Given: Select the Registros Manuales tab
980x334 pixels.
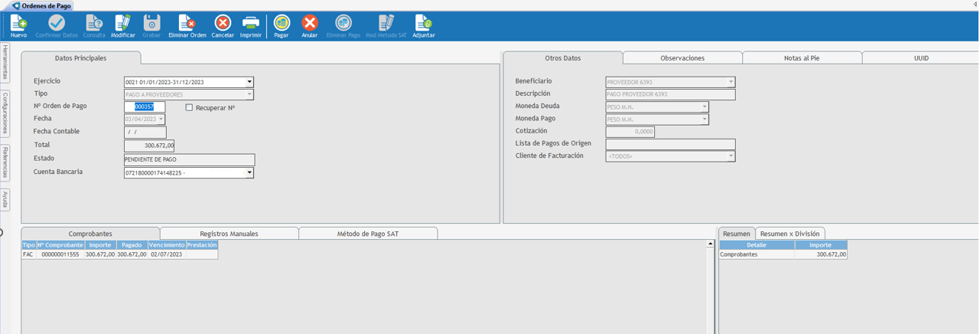Looking at the screenshot, I should coord(229,234).
